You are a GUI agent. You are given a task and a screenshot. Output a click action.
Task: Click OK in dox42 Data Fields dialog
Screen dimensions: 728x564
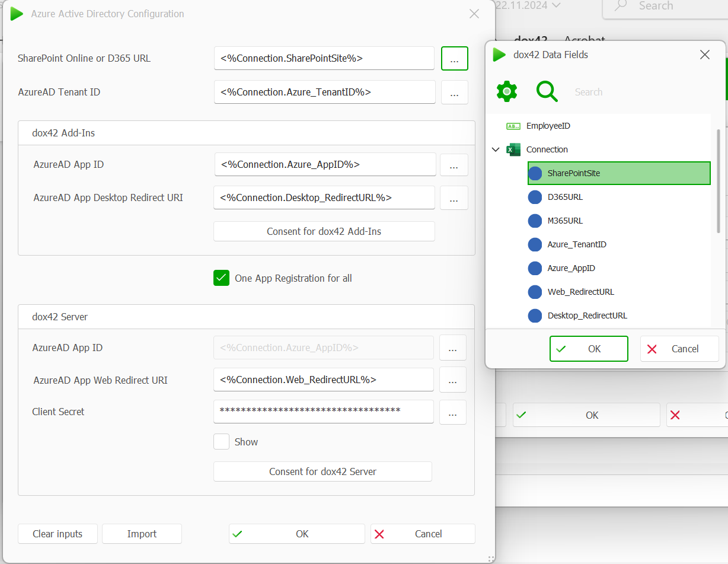coord(589,349)
